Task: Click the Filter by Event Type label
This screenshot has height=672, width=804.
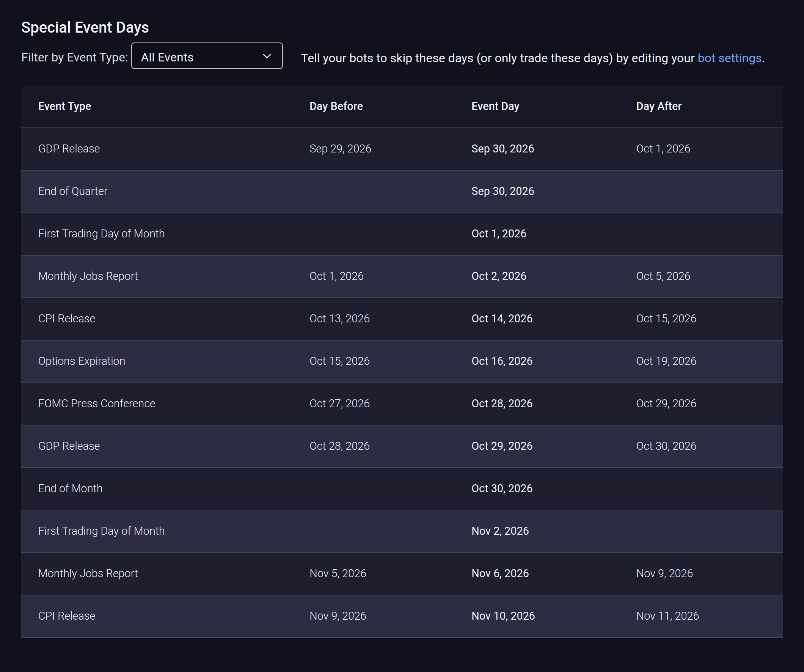Action: click(x=75, y=57)
